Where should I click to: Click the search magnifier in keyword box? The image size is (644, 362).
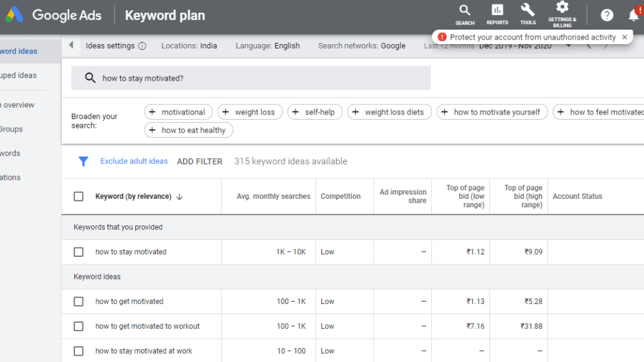[90, 77]
